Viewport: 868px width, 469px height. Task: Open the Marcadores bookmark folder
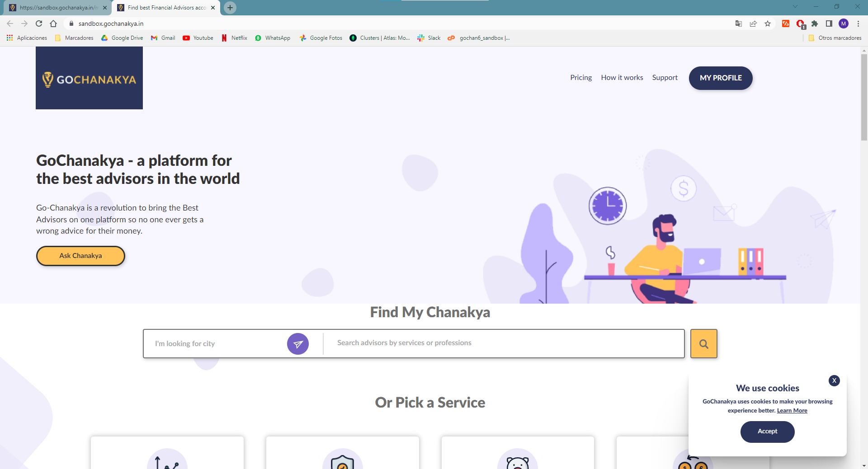point(74,38)
